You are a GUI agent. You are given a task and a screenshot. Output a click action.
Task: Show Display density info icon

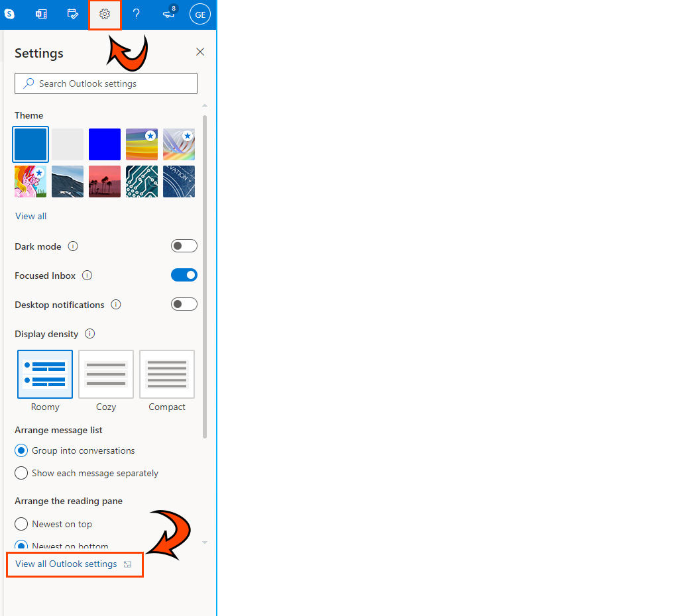tap(89, 334)
